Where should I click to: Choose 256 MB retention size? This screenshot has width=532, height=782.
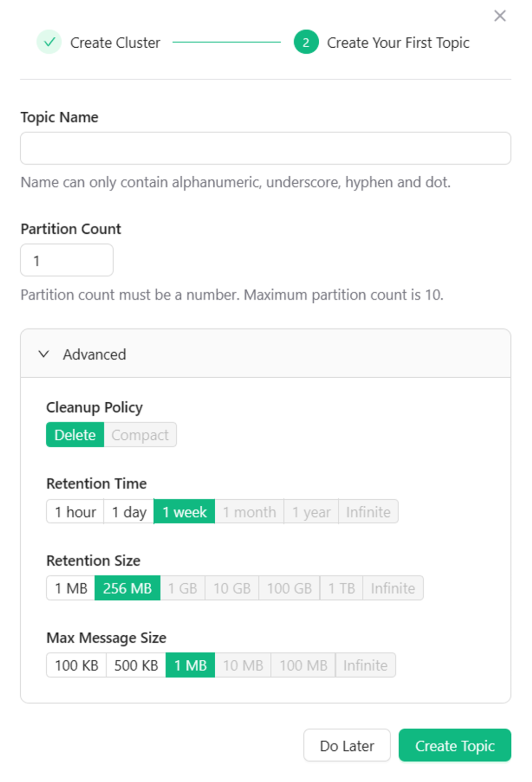pyautogui.click(x=127, y=588)
